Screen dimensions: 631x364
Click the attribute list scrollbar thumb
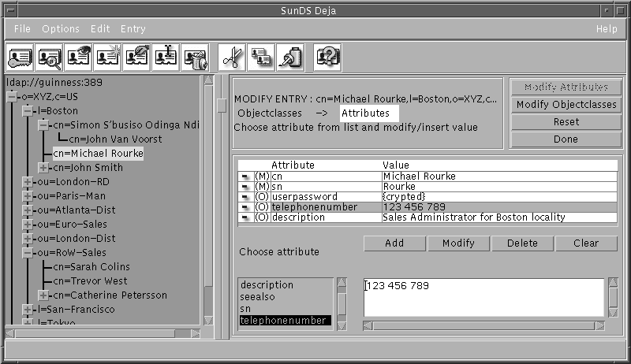[342, 304]
